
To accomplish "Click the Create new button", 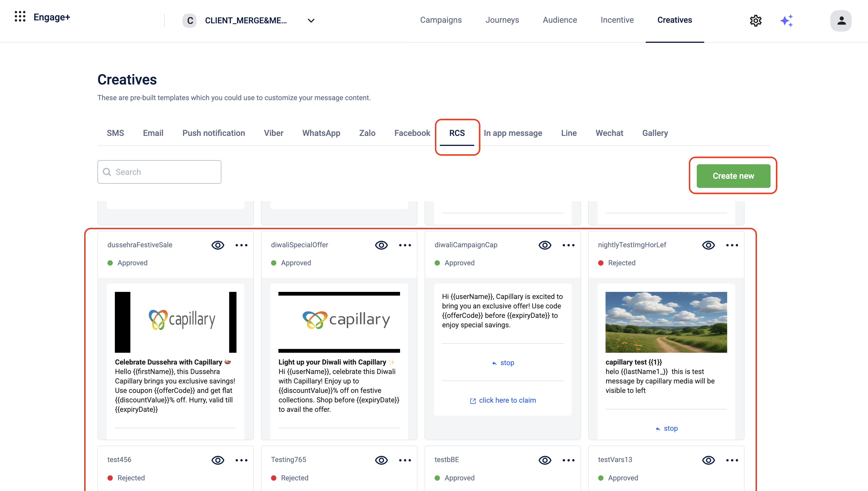I will point(733,176).
